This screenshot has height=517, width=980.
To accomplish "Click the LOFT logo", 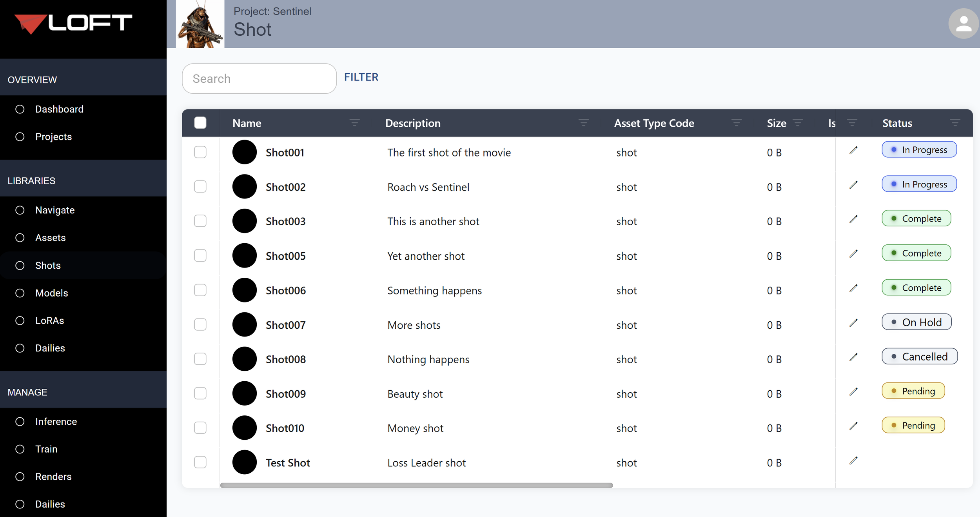I will pyautogui.click(x=73, y=24).
